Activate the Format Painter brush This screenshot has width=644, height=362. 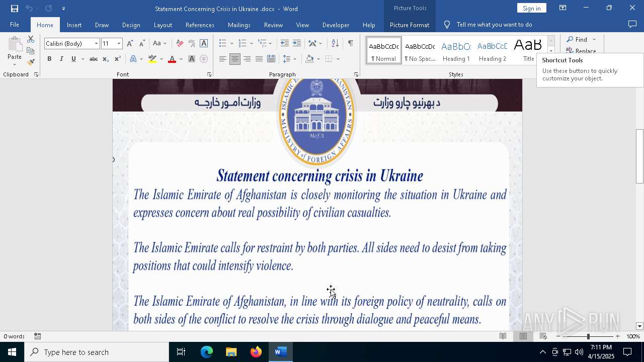(31, 62)
